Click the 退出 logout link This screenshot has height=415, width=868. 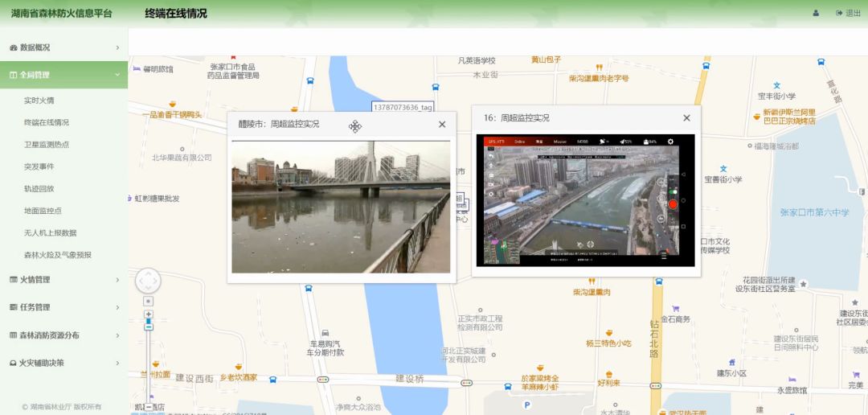pyautogui.click(x=848, y=13)
